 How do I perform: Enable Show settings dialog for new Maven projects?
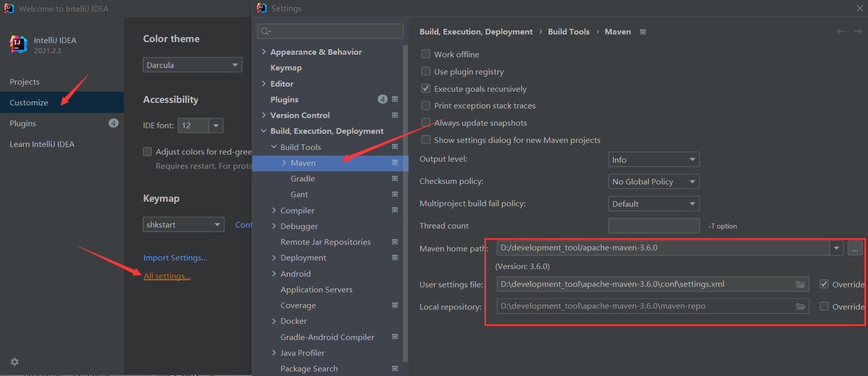(426, 139)
